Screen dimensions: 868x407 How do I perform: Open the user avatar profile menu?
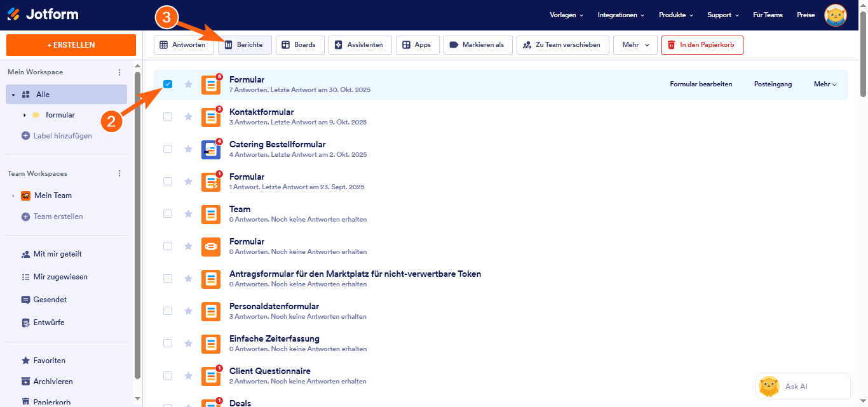coord(835,15)
